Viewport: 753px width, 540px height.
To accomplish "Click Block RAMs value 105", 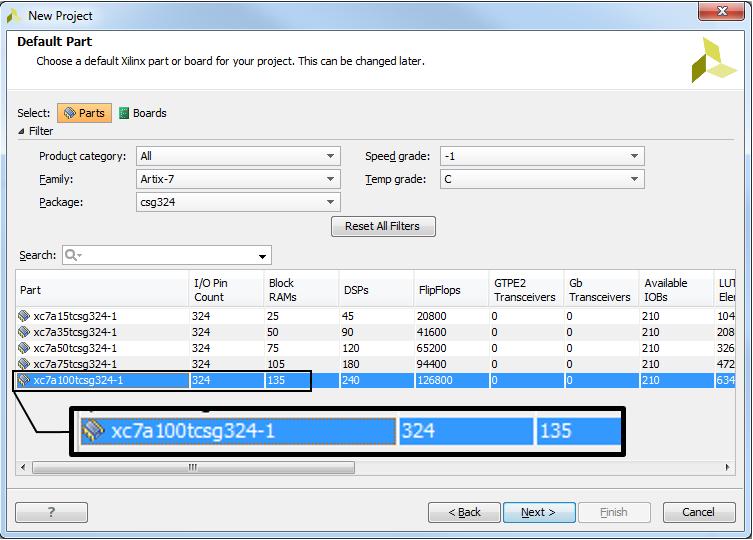I will [x=276, y=364].
